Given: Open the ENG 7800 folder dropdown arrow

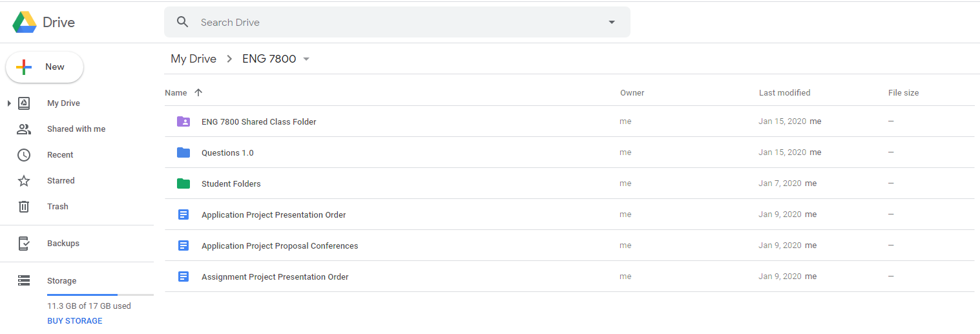Looking at the screenshot, I should pos(306,59).
